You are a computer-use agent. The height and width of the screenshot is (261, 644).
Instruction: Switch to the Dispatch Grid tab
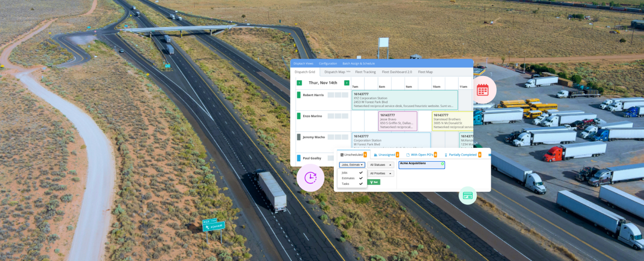305,72
